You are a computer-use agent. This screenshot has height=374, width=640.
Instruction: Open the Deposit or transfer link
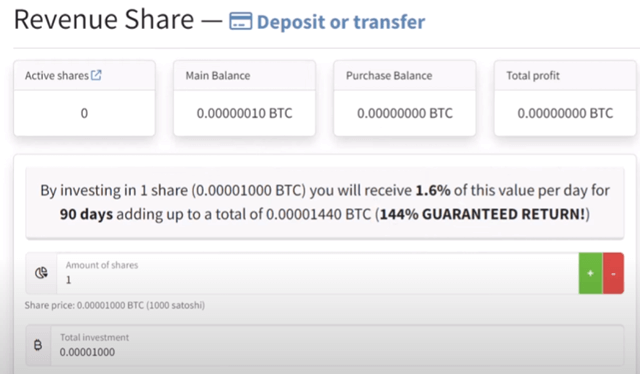click(x=341, y=22)
